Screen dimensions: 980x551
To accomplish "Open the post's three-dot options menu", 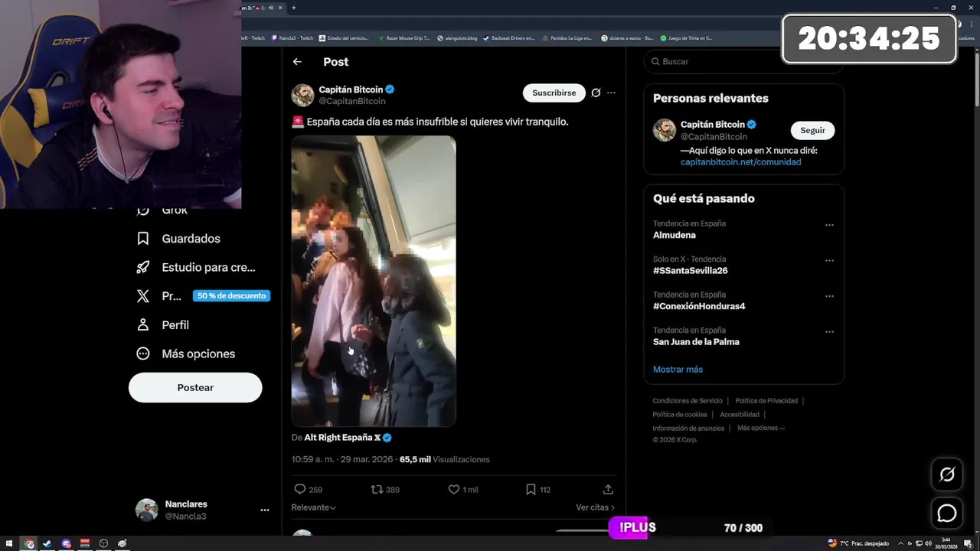I will coord(611,93).
